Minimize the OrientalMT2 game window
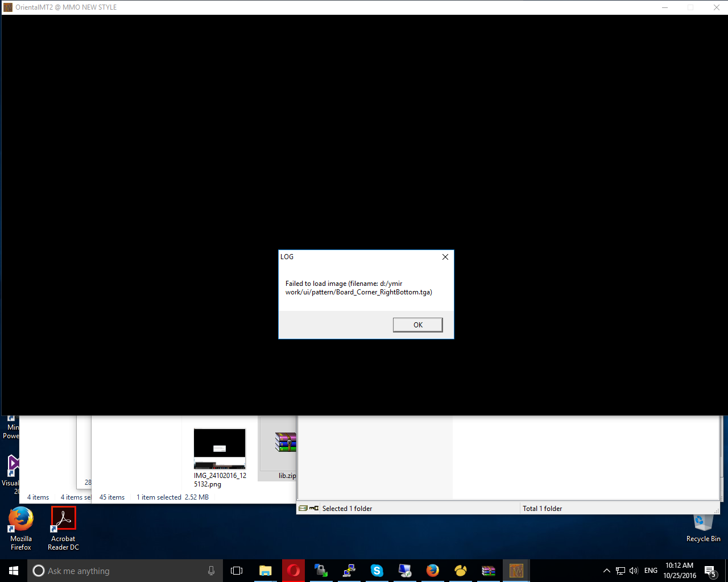Screen dimensions: 728x582 pyautogui.click(x=665, y=7)
